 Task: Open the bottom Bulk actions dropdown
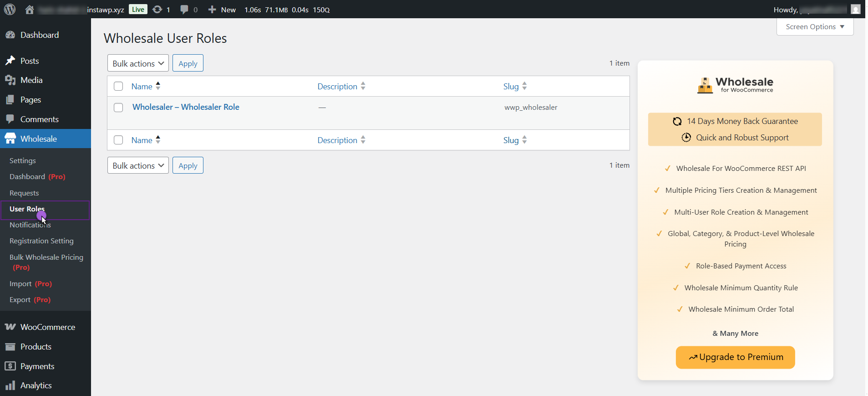(138, 165)
